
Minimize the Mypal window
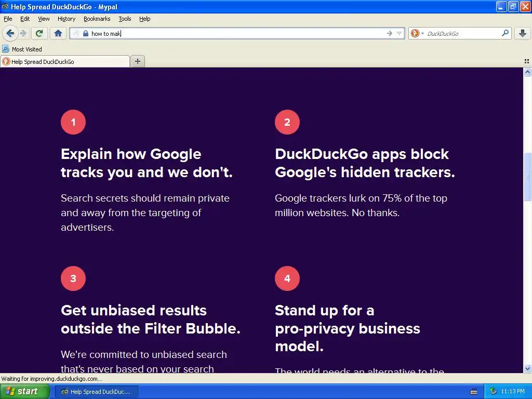pyautogui.click(x=501, y=6)
